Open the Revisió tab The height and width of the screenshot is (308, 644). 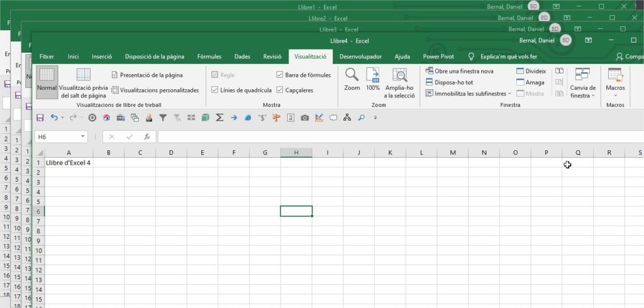click(x=272, y=57)
